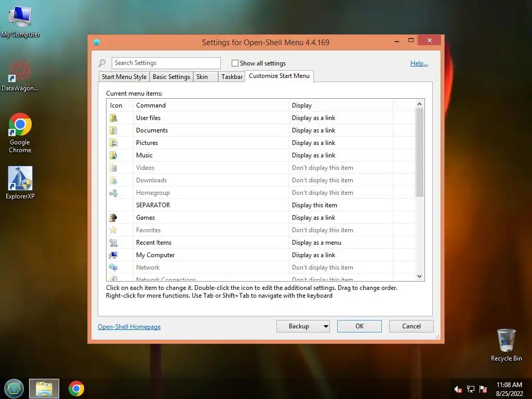
Task: Click the Search Settings field
Action: [x=166, y=63]
